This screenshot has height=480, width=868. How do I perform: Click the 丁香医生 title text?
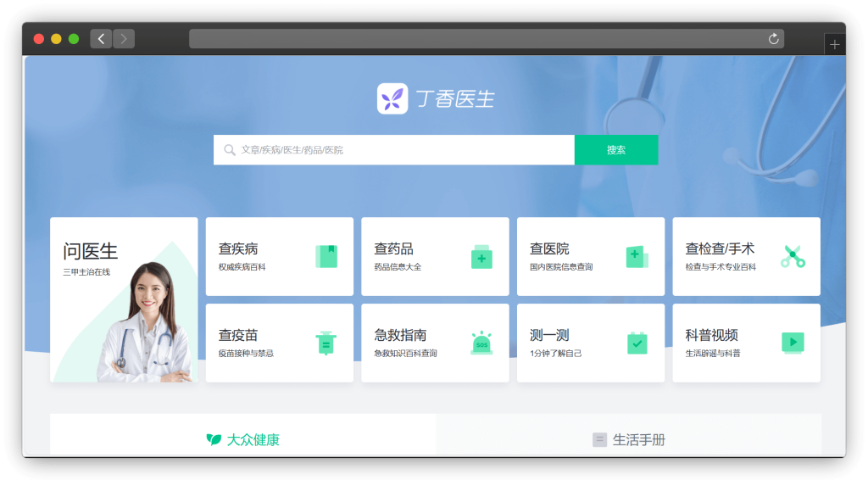455,99
